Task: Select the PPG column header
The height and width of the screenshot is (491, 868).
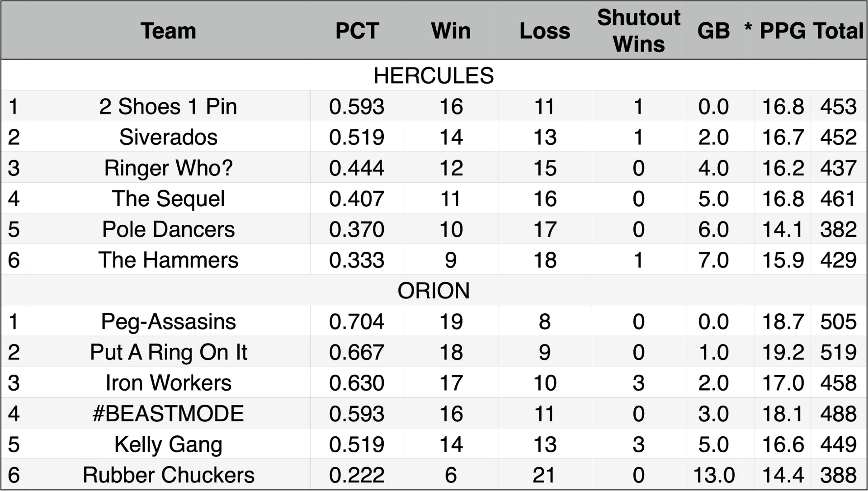Action: [x=783, y=31]
